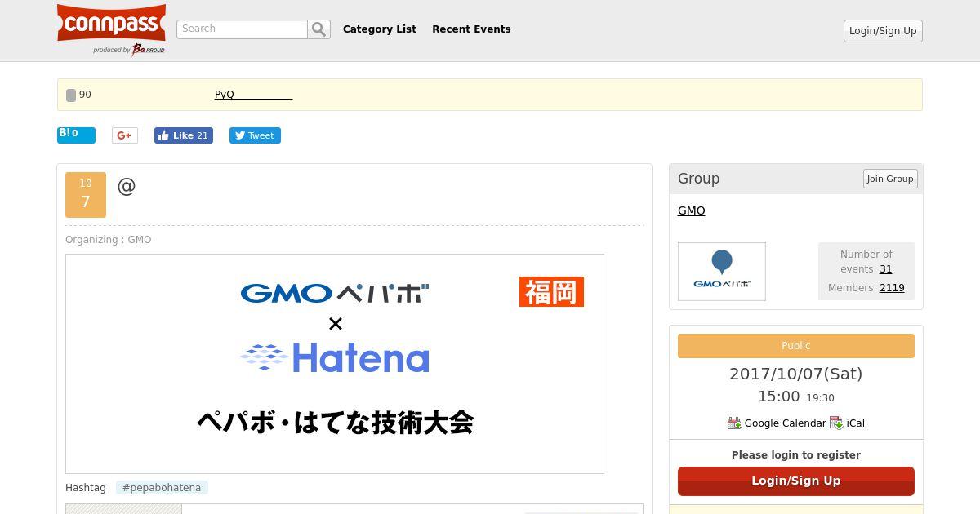Click the connpass logo
The image size is (980, 514).
pyautogui.click(x=111, y=23)
